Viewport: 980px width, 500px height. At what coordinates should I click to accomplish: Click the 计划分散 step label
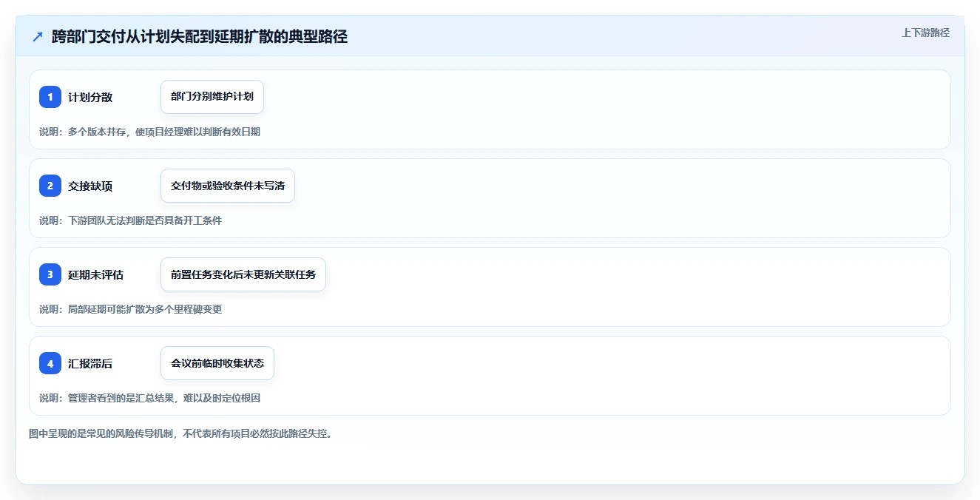click(90, 98)
